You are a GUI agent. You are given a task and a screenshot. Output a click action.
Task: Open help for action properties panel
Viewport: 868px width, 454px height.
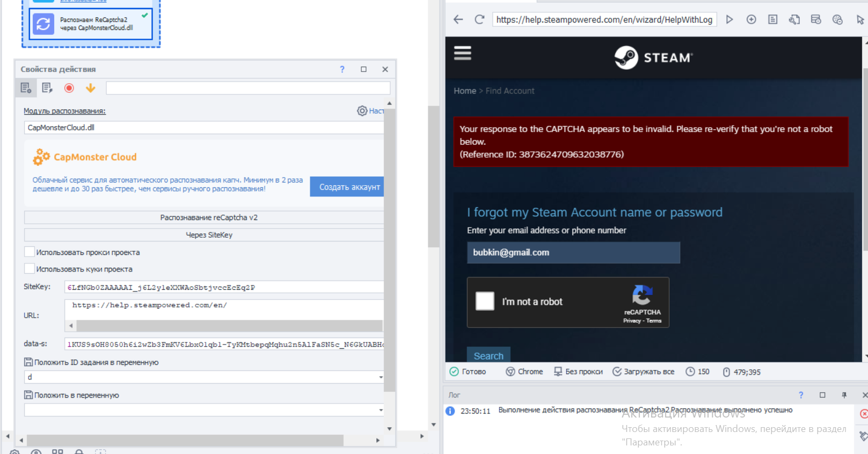(342, 69)
